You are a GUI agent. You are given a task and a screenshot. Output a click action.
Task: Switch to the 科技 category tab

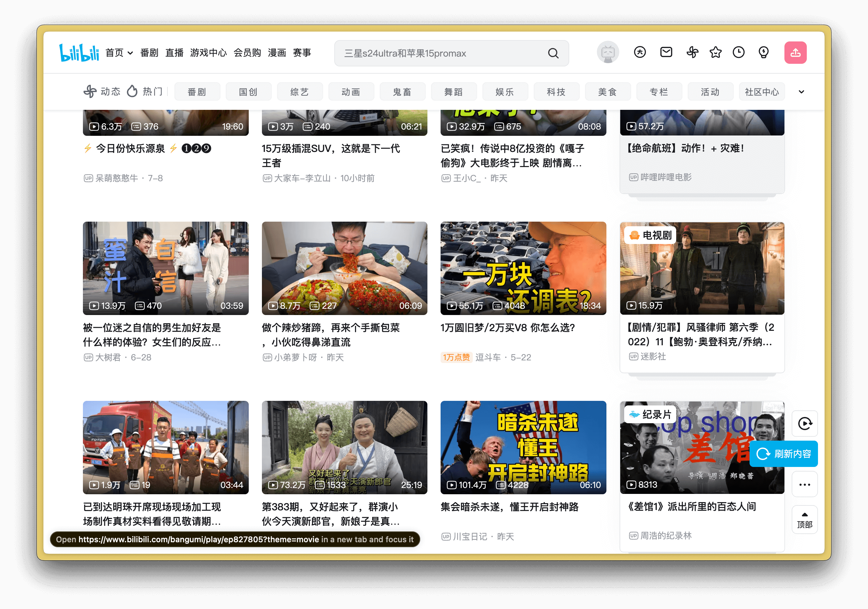(x=556, y=91)
